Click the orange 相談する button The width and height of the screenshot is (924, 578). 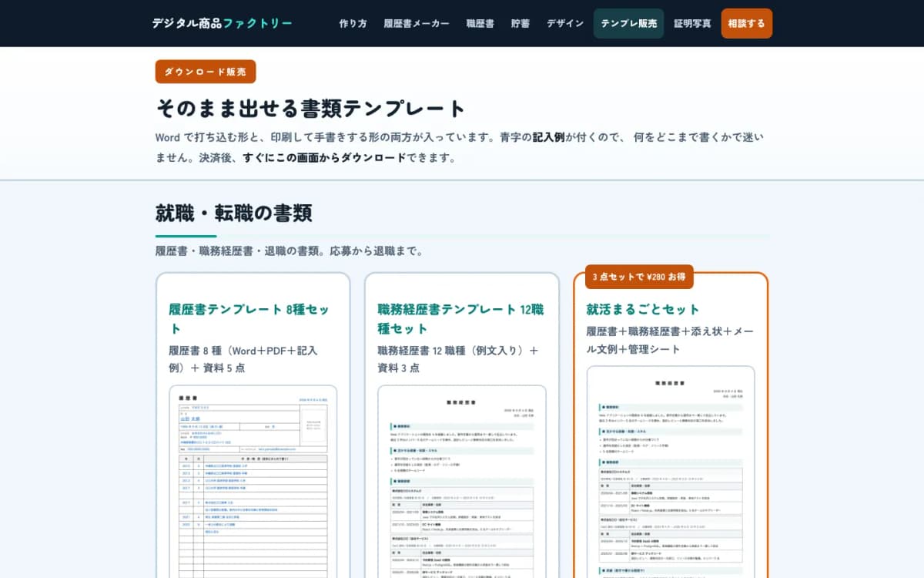coord(747,23)
